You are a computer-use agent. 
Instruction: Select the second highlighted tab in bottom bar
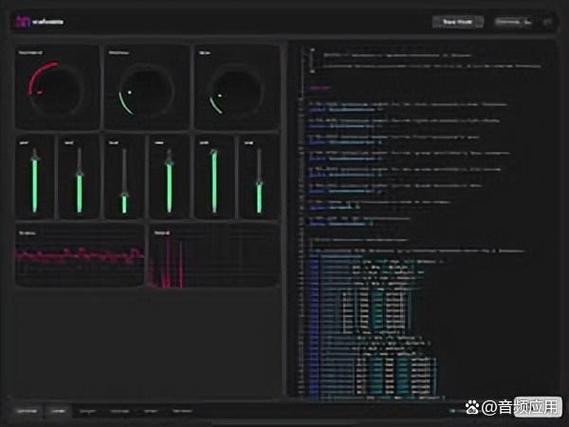click(x=58, y=411)
